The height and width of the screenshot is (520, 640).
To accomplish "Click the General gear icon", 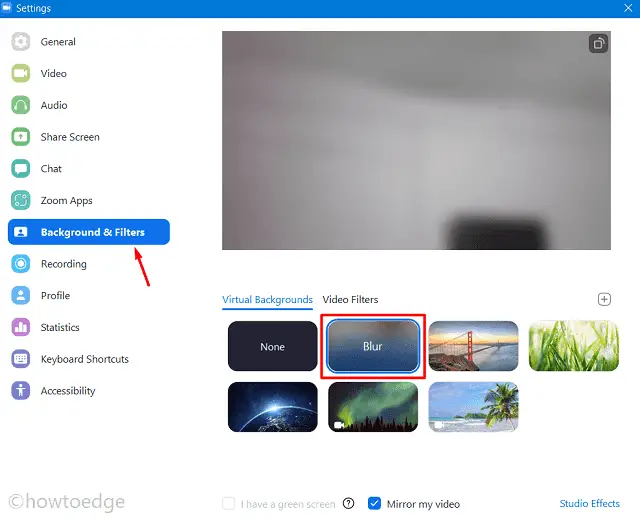I will (20, 41).
